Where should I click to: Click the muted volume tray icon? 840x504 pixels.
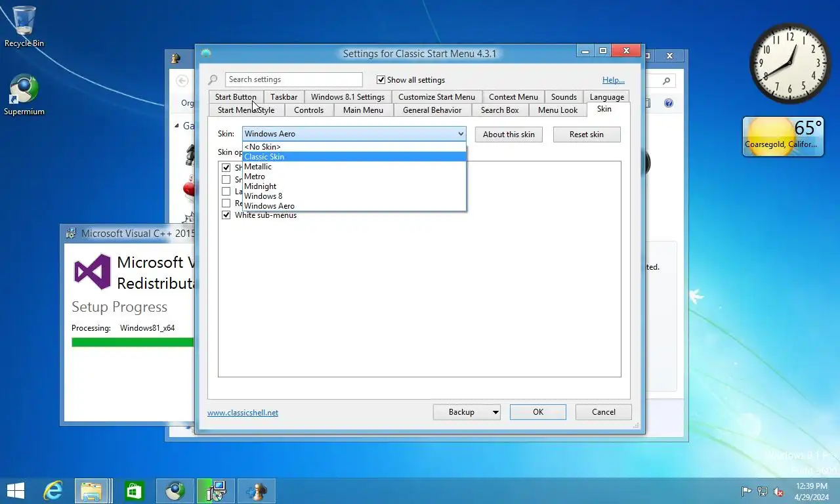point(778,491)
